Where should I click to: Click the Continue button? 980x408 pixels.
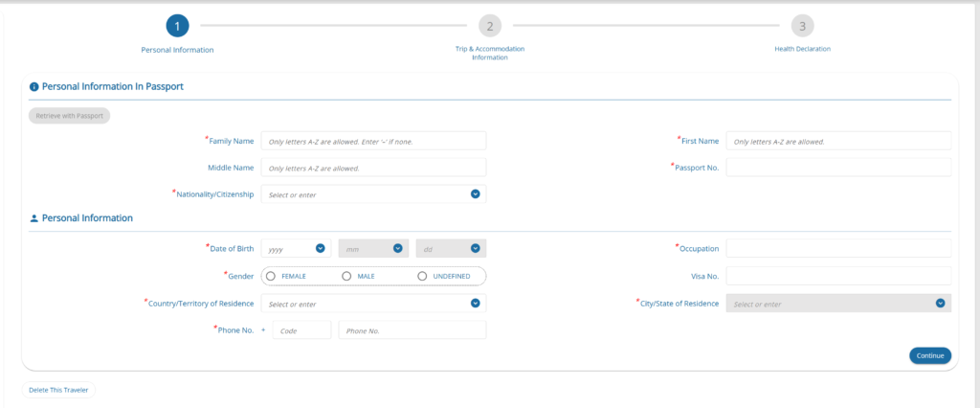click(929, 355)
